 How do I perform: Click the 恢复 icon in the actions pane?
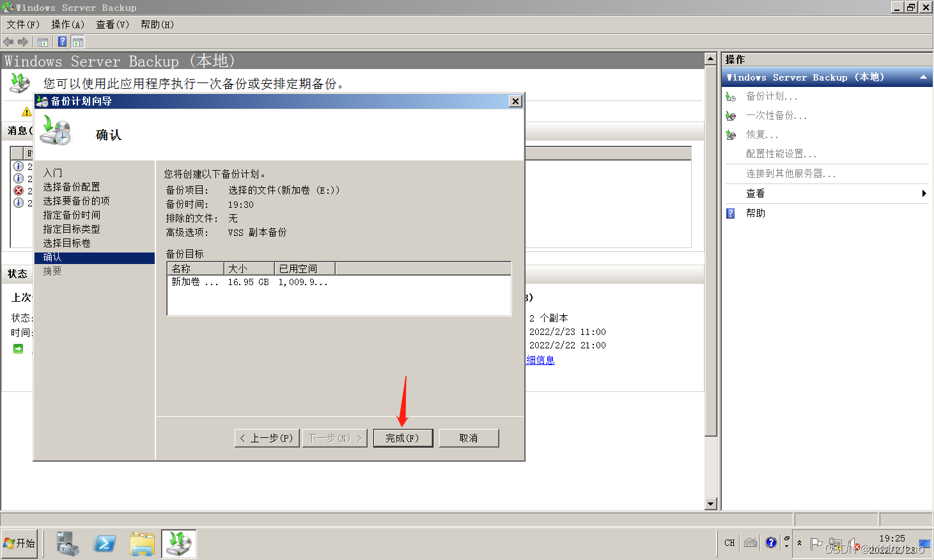point(731,135)
